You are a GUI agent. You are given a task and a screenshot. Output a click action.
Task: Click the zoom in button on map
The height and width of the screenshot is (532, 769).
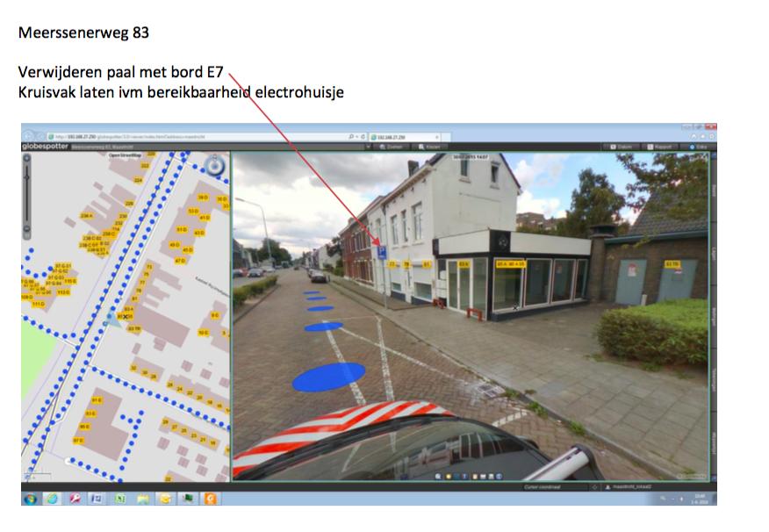[27, 159]
